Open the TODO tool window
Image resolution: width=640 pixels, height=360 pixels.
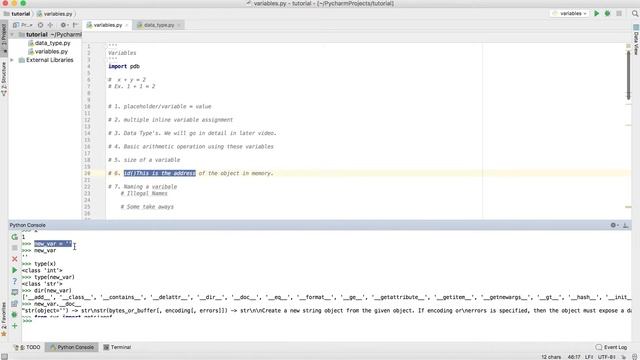tap(28, 347)
